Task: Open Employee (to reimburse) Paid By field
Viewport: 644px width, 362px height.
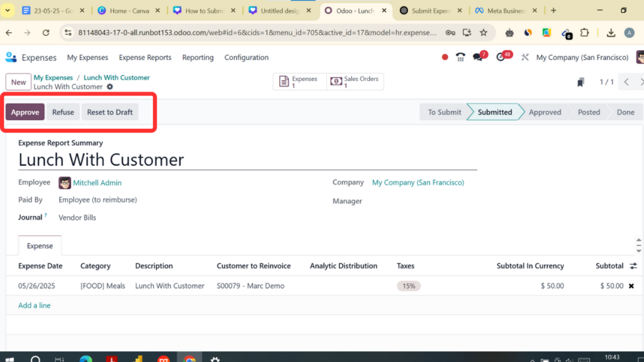Action: pos(97,200)
